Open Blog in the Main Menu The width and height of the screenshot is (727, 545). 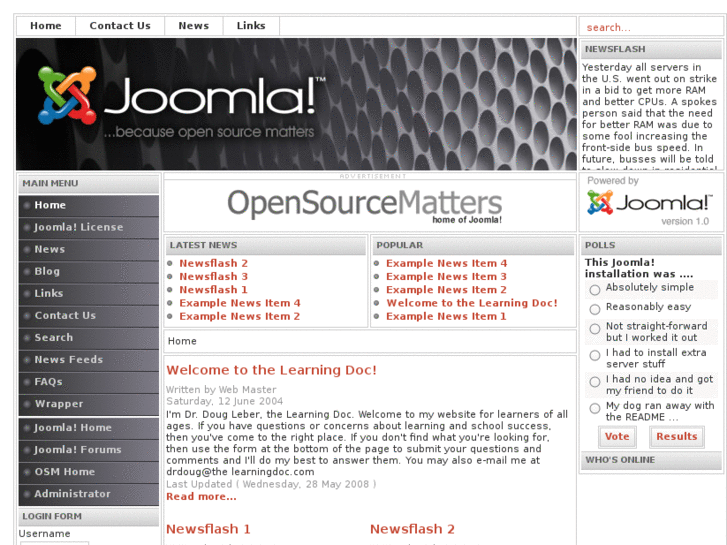89,271
